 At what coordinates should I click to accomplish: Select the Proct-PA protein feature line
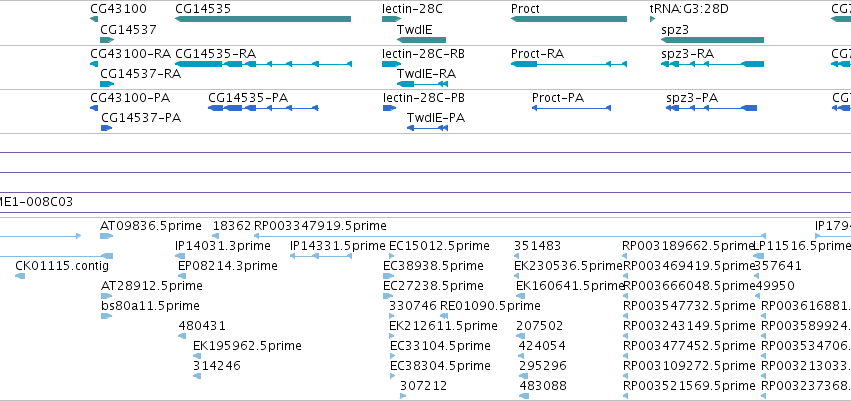point(571,108)
